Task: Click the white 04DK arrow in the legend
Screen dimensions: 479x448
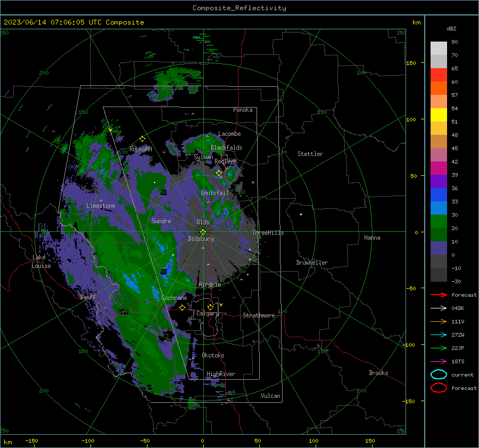Action: click(439, 308)
